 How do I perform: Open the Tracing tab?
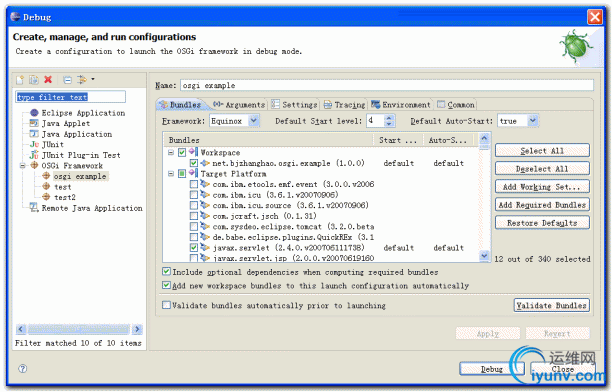(345, 105)
